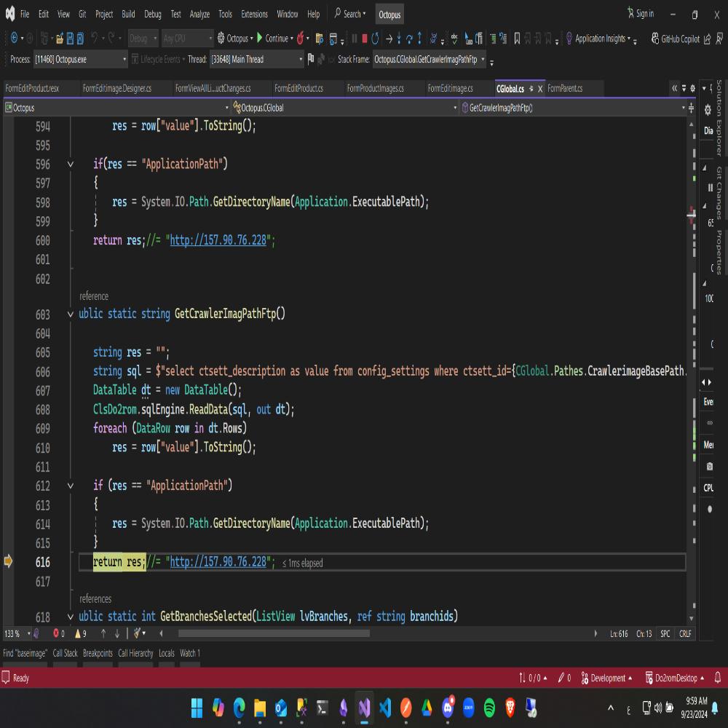Click the Development branch button
This screenshot has height=728, width=728.
(607, 678)
